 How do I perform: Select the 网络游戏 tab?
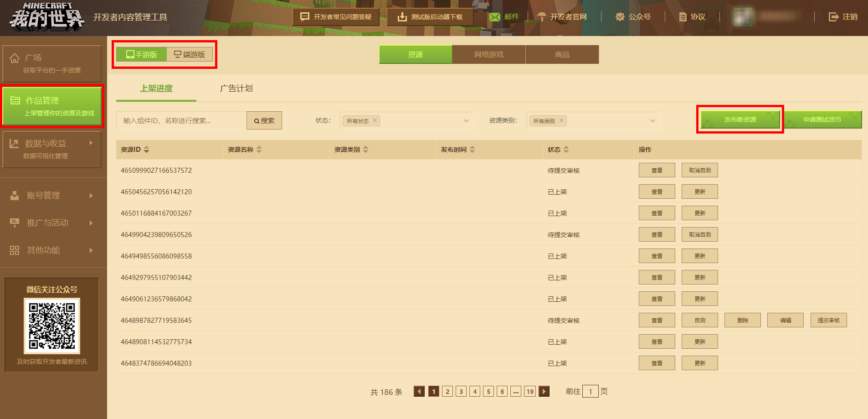pos(489,54)
